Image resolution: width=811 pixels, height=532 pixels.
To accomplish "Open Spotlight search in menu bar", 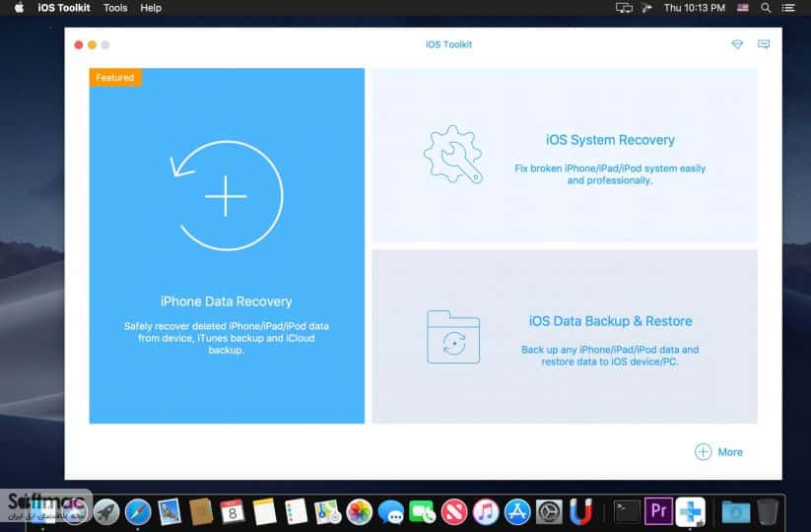I will click(x=766, y=8).
